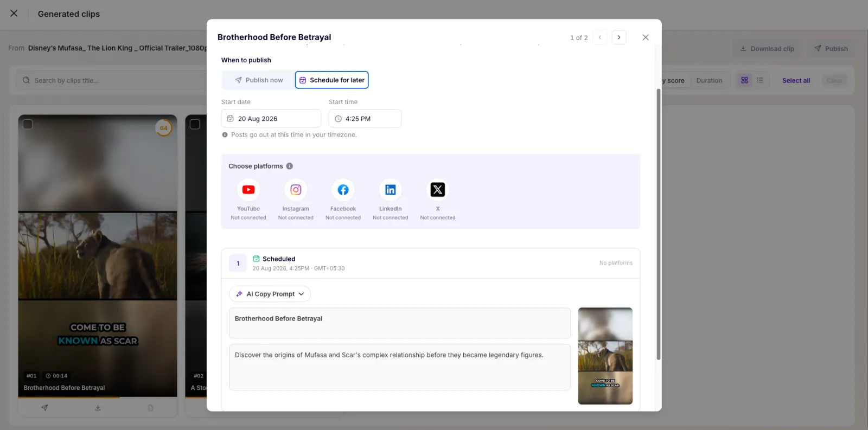This screenshot has height=430, width=868.
Task: Choose Schedule for later option
Action: [x=332, y=80]
